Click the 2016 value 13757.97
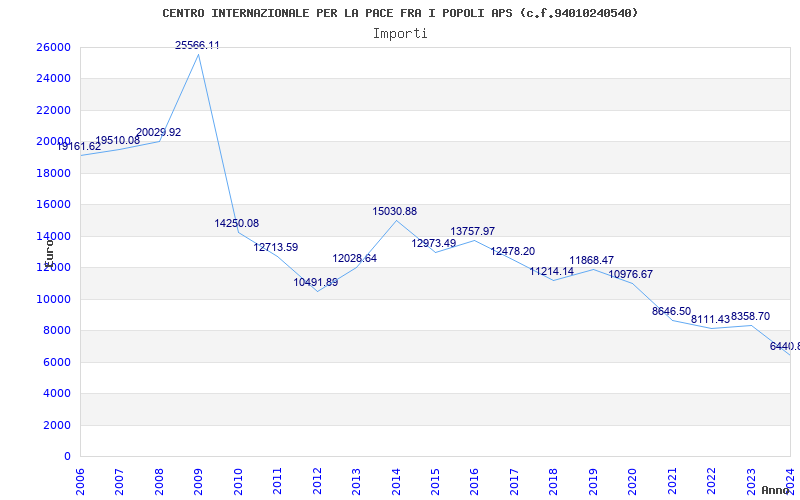Image resolution: width=800 pixels, height=500 pixels. [472, 232]
